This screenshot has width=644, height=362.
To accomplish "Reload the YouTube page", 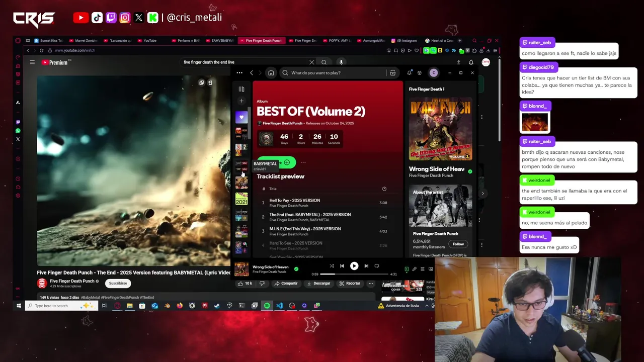I will (42, 50).
